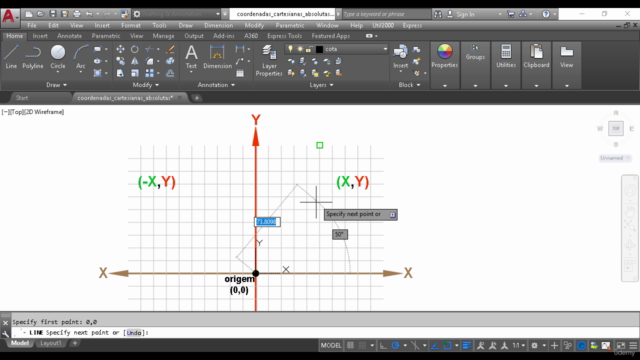Screen dimensions: 640x360
Task: Switch to the Express Tools ribbon tab
Action: pos(284,36)
